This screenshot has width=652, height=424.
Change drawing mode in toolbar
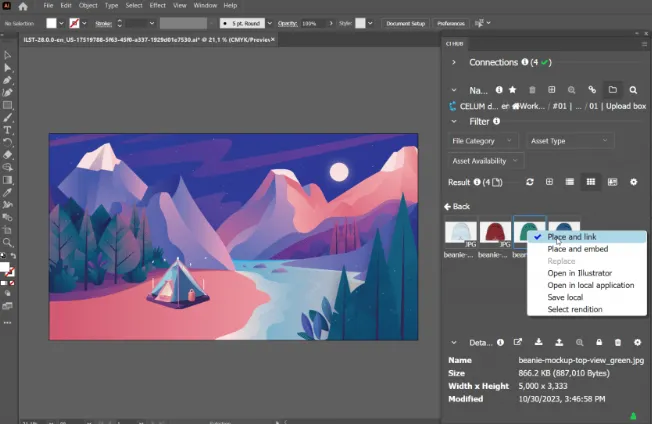click(x=7, y=293)
